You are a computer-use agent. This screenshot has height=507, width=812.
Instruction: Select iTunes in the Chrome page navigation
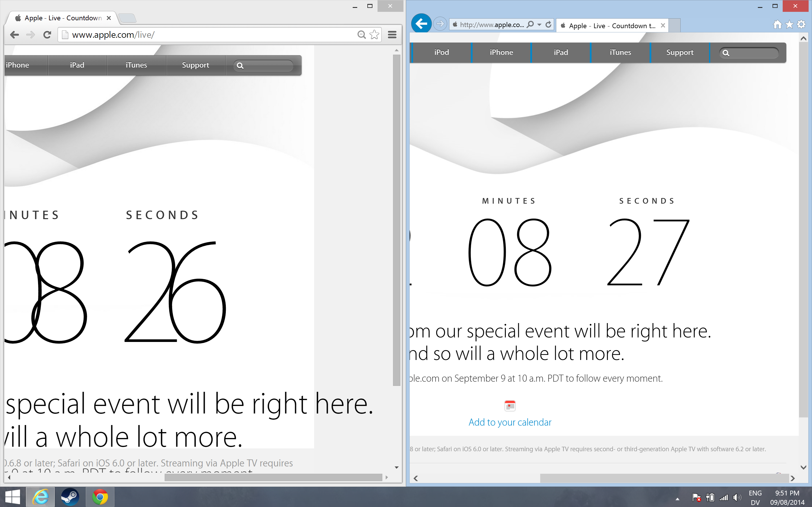tap(136, 65)
